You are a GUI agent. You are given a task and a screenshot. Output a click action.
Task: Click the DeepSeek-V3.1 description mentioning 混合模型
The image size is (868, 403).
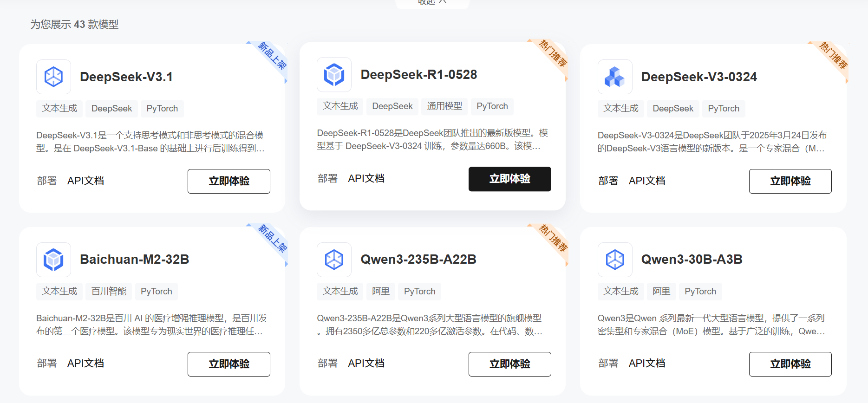[x=150, y=142]
